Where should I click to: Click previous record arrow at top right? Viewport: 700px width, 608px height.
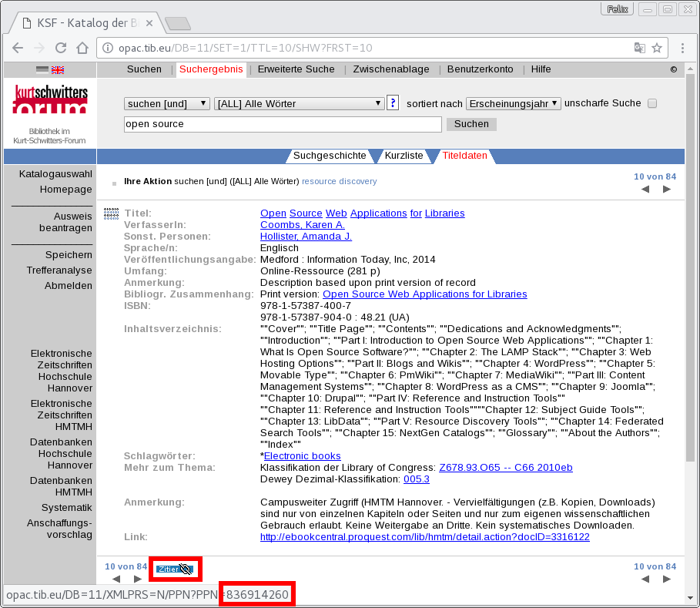pos(645,190)
